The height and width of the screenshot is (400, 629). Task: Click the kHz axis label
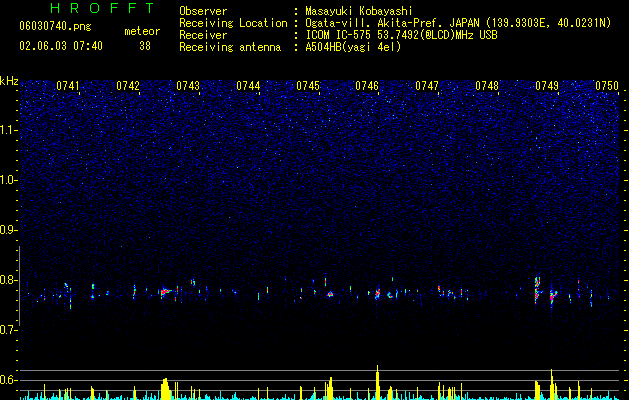9,81
